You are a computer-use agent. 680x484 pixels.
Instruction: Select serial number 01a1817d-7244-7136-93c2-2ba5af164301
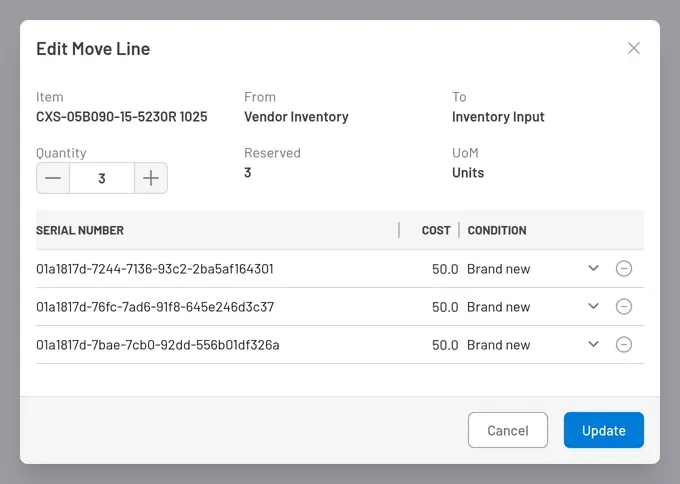coord(155,269)
